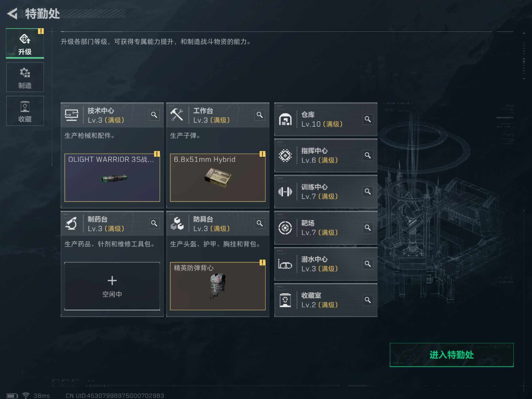
Task: Click the 潜水中心 diving goggles icon
Action: point(285,264)
